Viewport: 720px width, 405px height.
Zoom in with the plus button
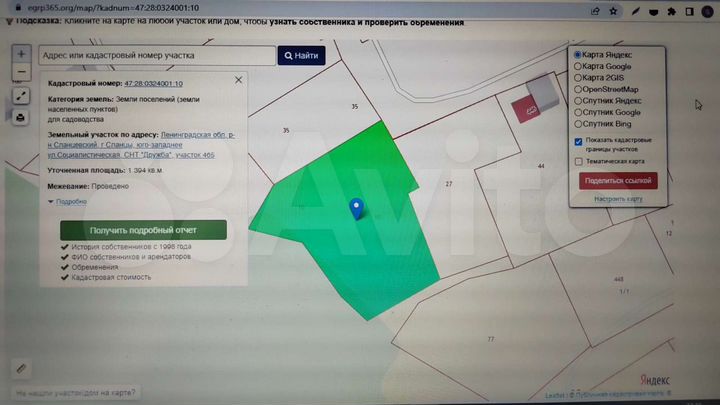(x=21, y=54)
